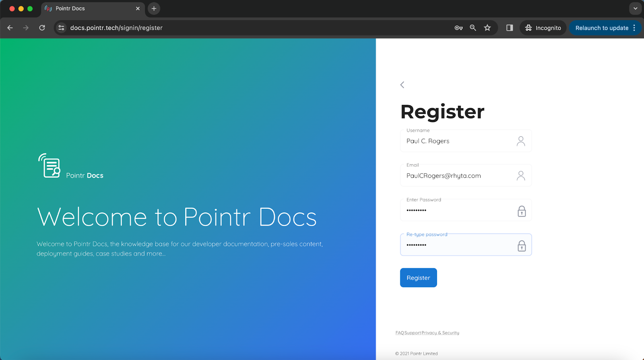This screenshot has width=644, height=360.
Task: Click the zoom magnifier icon in address bar
Action: coord(473,28)
